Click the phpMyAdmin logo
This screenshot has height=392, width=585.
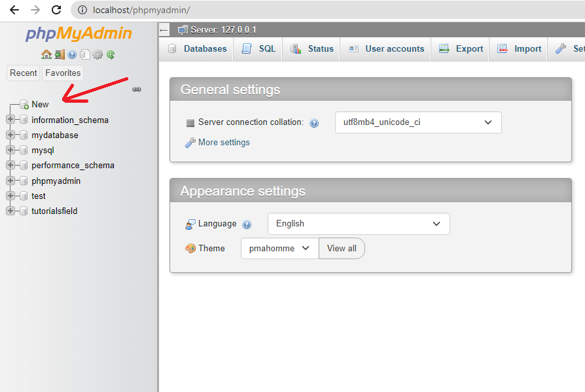click(x=79, y=33)
